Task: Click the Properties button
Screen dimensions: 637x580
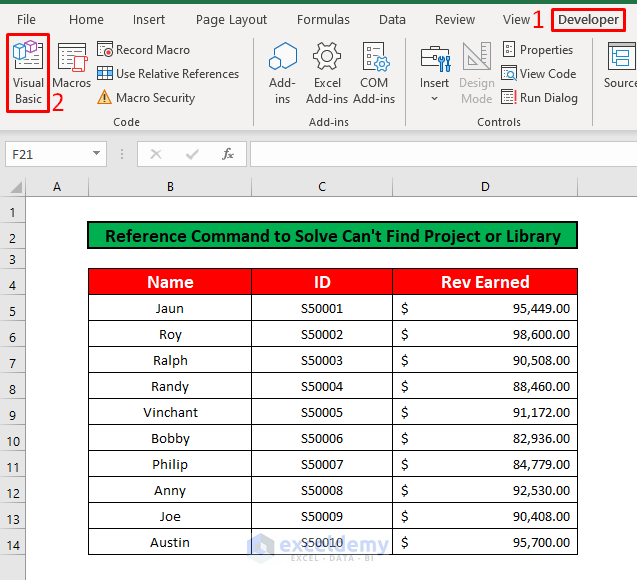Action: (x=537, y=49)
